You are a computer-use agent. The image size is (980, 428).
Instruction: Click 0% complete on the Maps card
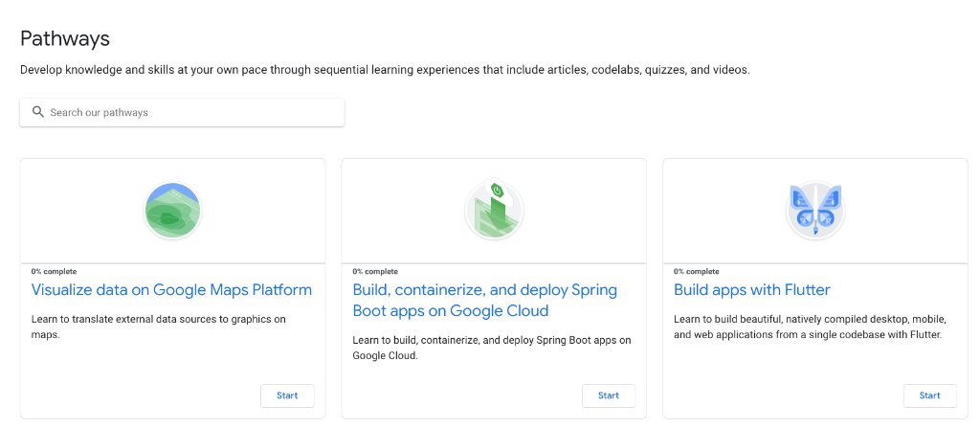tap(54, 271)
